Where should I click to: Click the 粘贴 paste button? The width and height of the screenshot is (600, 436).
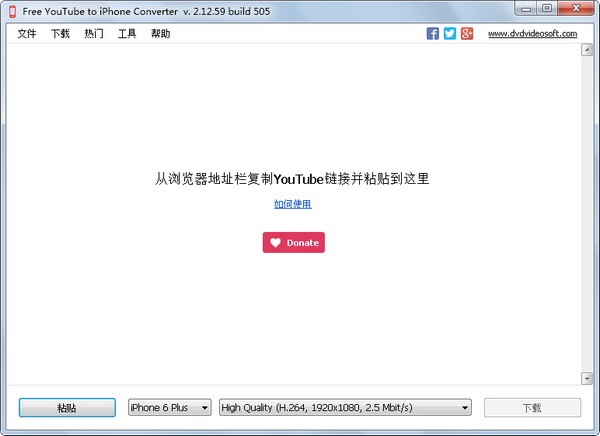[x=67, y=408]
